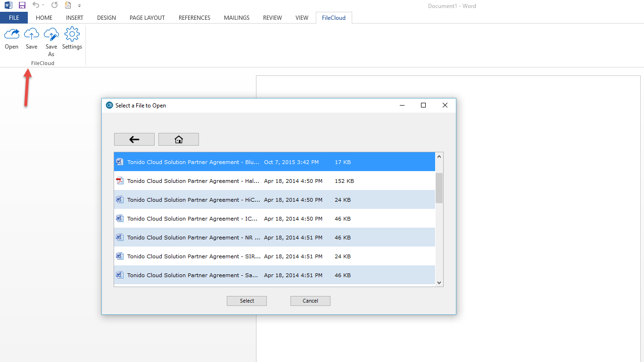Minimize the Select a File to Open dialog

(402, 105)
